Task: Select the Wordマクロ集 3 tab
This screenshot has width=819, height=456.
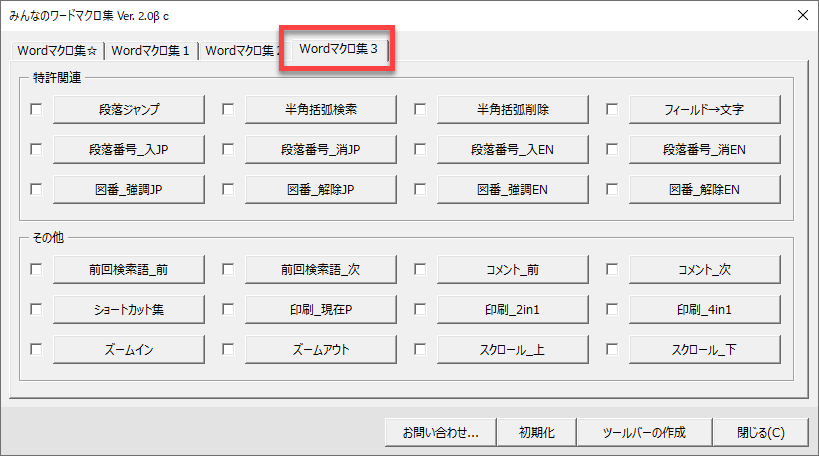Action: point(338,48)
